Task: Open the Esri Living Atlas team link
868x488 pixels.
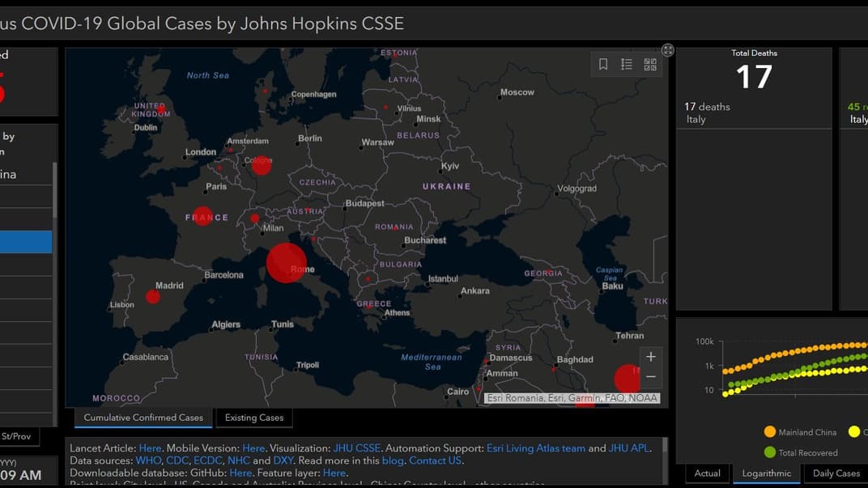Action: (x=535, y=448)
